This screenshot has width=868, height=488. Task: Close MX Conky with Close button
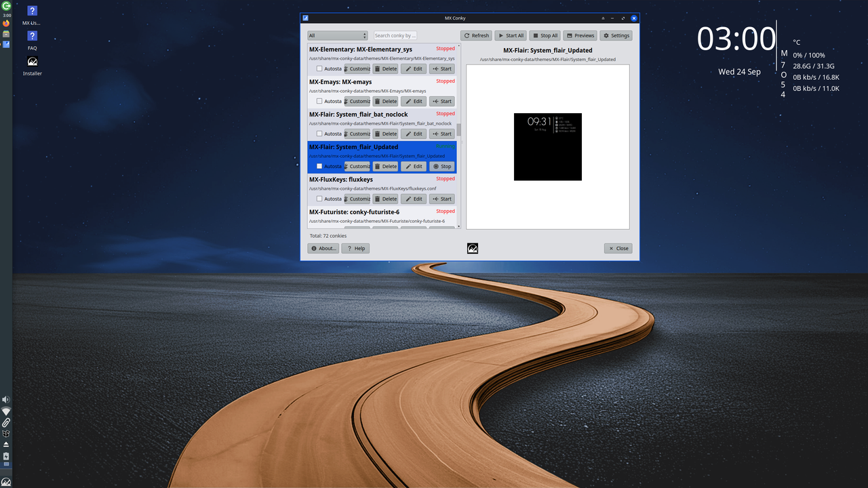(x=618, y=249)
